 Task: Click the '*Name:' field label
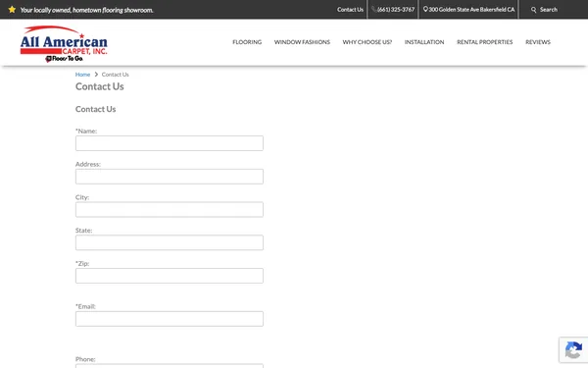click(86, 131)
